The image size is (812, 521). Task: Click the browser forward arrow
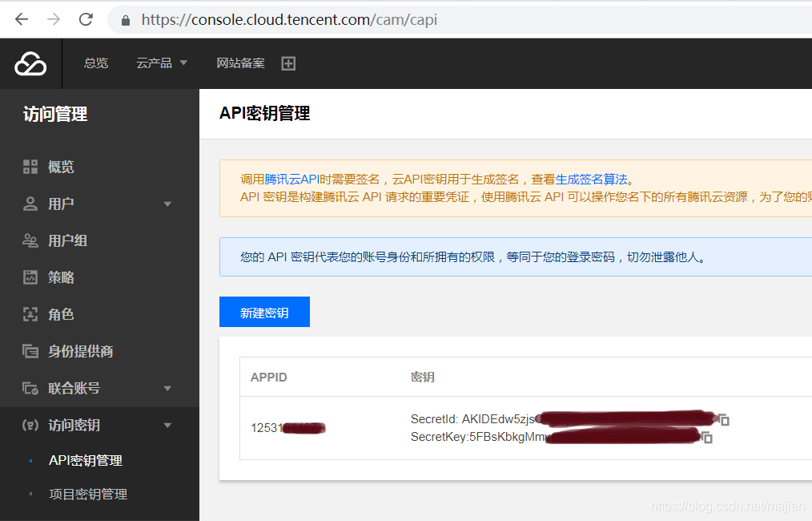(54, 20)
